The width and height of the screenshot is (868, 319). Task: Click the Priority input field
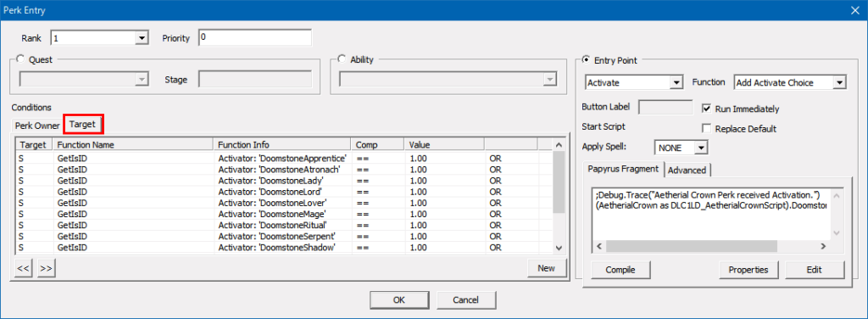point(254,37)
